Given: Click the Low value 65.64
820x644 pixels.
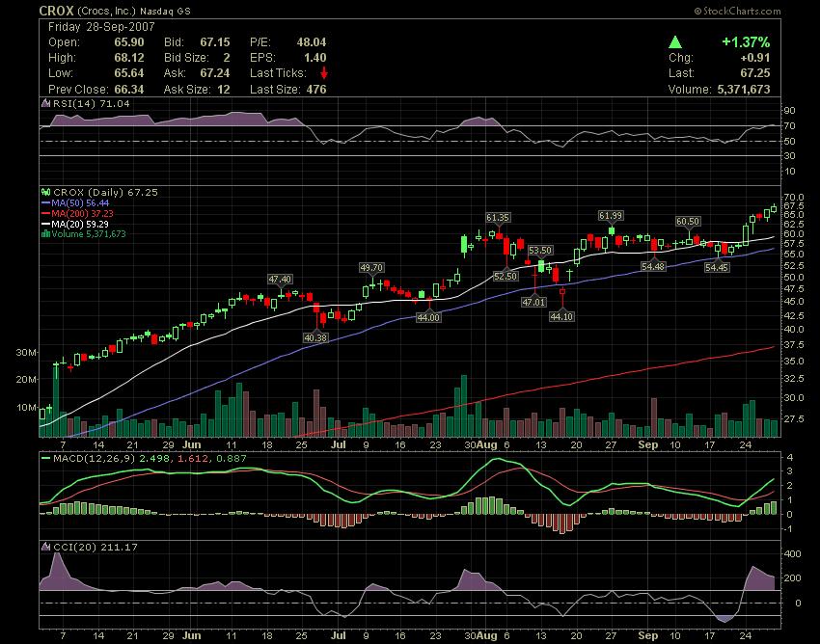Looking at the screenshot, I should pyautogui.click(x=129, y=73).
